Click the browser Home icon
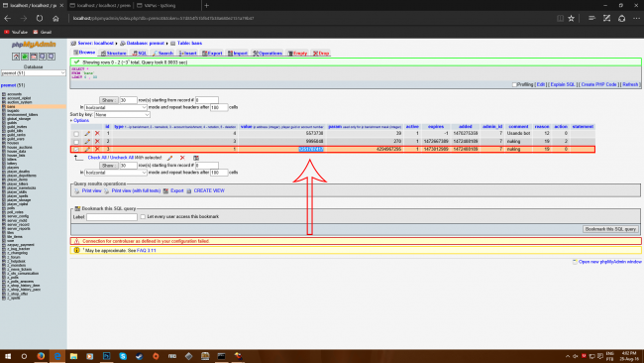 pos(55,19)
